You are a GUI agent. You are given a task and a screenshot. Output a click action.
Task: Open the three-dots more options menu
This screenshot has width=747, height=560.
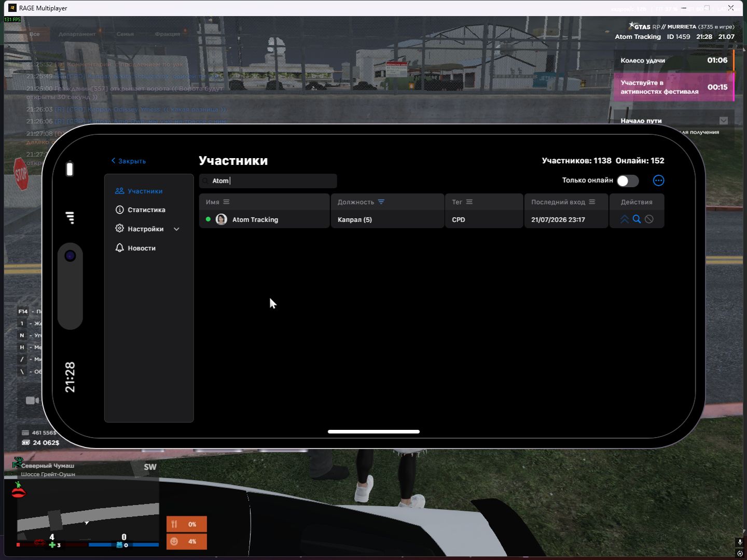click(658, 180)
